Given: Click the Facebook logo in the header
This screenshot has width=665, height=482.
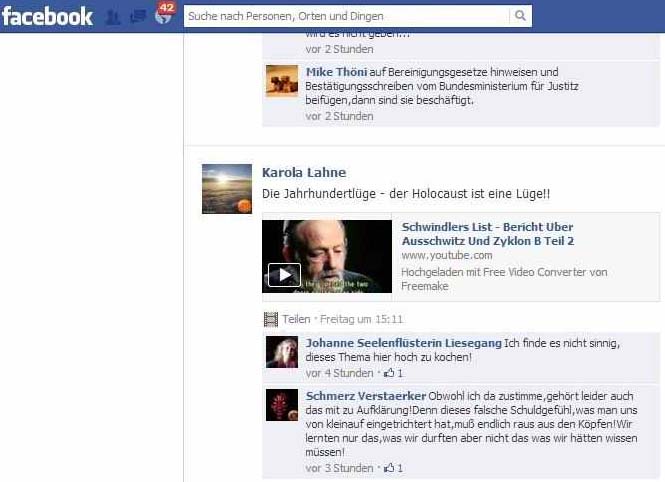Looking at the screenshot, I should [47, 16].
